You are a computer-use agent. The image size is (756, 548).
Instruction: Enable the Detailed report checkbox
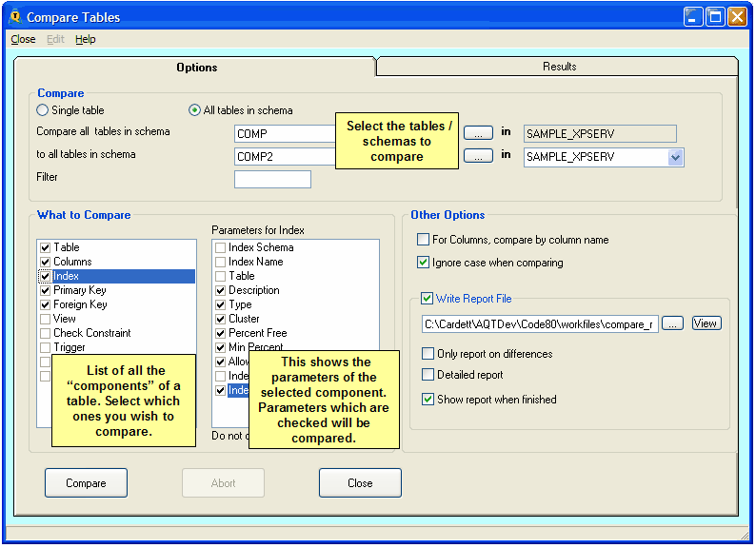click(x=428, y=375)
